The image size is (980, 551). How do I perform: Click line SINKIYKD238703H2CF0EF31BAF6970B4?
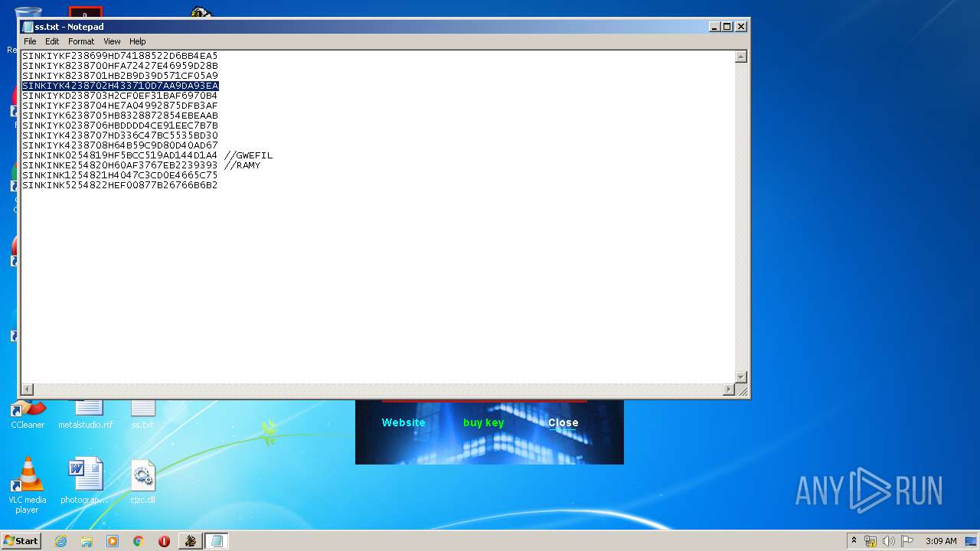pyautogui.click(x=120, y=96)
